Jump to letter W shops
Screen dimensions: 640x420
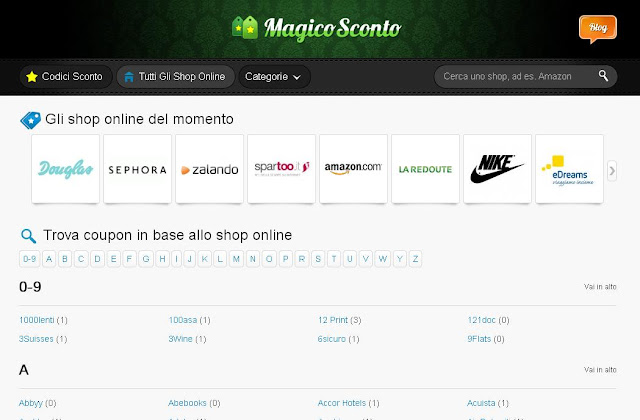[x=382, y=259]
